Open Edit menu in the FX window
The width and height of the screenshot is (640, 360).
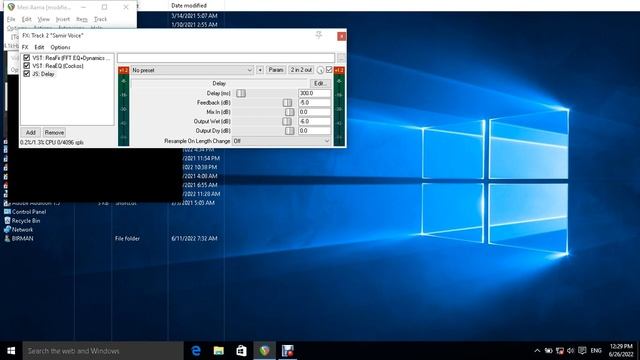pos(39,47)
